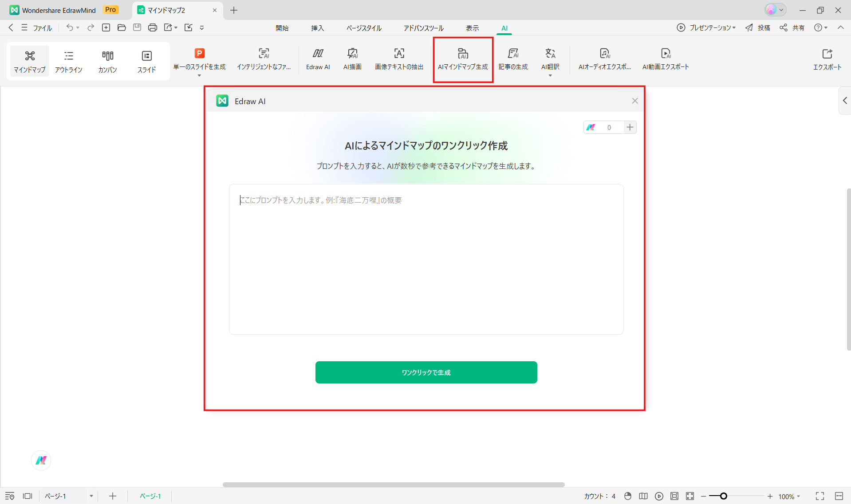Open the user account dropdown
The image size is (851, 504).
pos(776,10)
